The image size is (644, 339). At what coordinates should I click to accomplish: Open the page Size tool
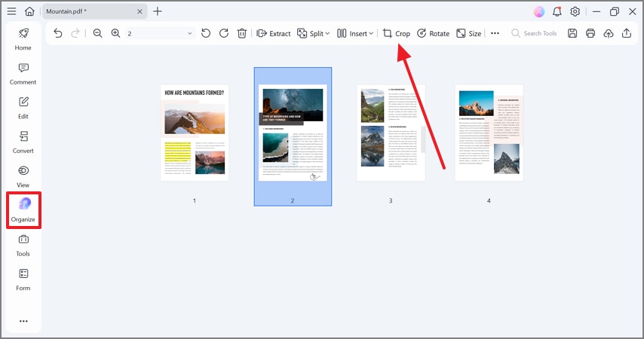coord(468,34)
